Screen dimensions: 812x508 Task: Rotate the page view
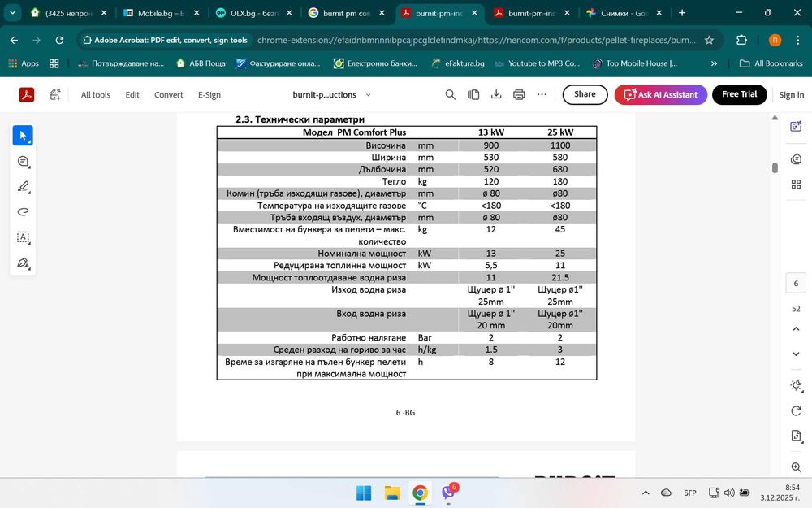[796, 410]
